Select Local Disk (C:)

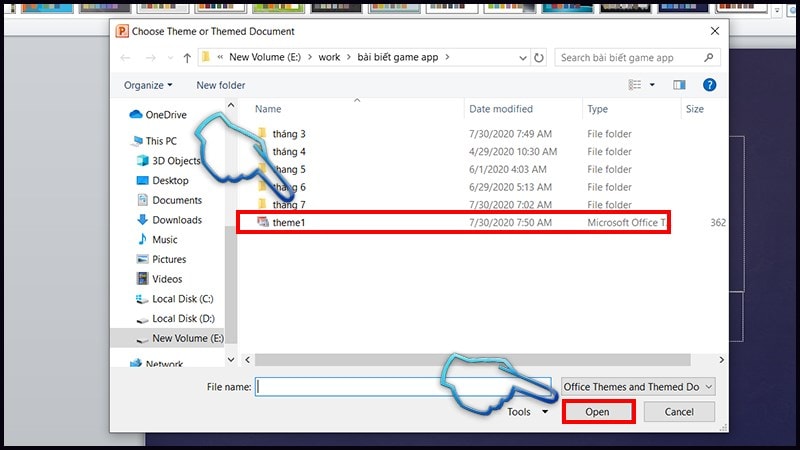point(174,299)
